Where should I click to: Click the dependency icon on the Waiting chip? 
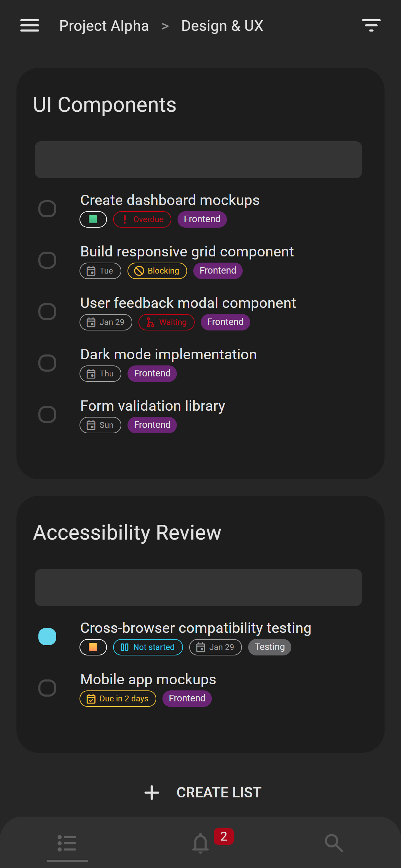(150, 322)
